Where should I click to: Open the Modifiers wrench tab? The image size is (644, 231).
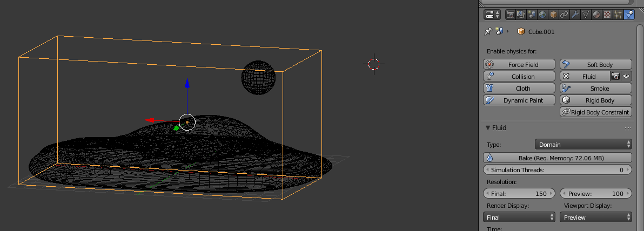[575, 15]
